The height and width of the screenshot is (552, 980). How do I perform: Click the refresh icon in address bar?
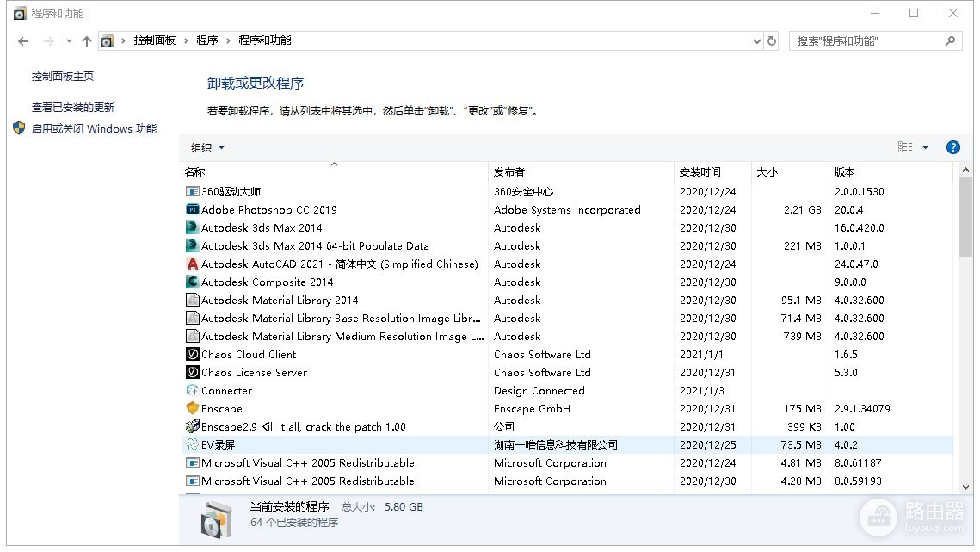[772, 40]
